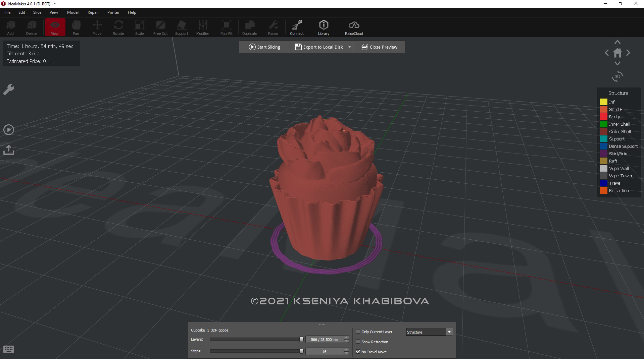Increment the layers value with up arrow

tap(346, 338)
